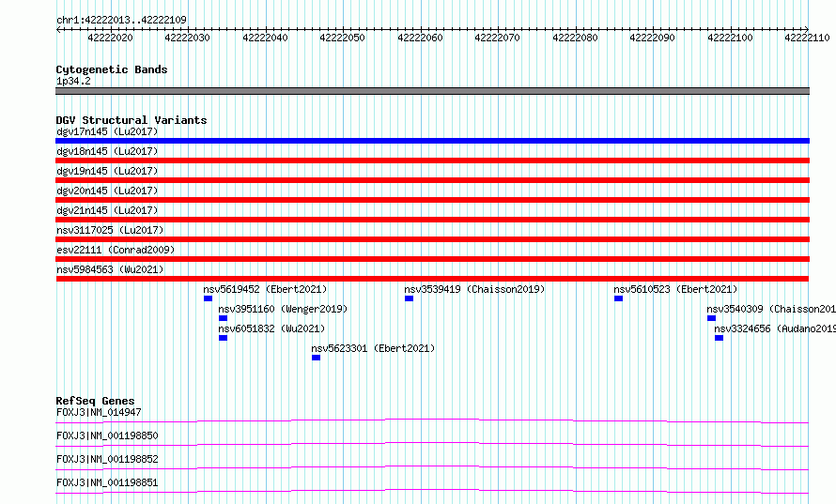The height and width of the screenshot is (504, 836).
Task: Click ruler position 42222050
Action: click(x=342, y=38)
